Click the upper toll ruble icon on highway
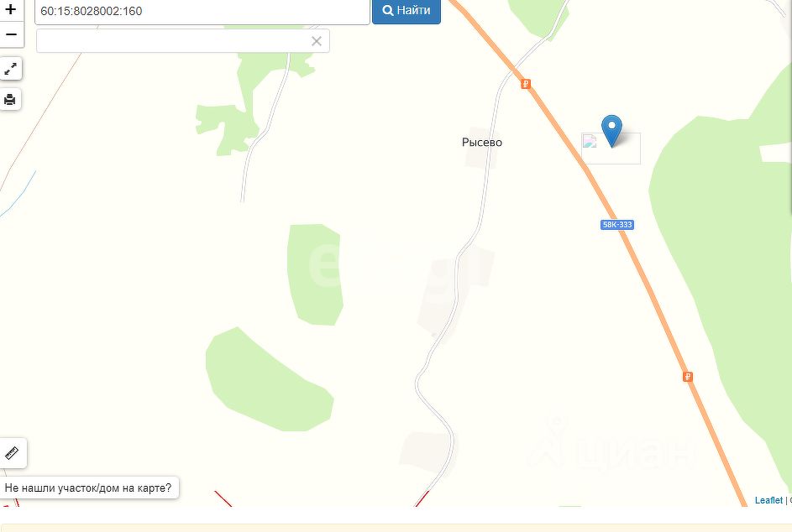792x532 pixels. [525, 84]
